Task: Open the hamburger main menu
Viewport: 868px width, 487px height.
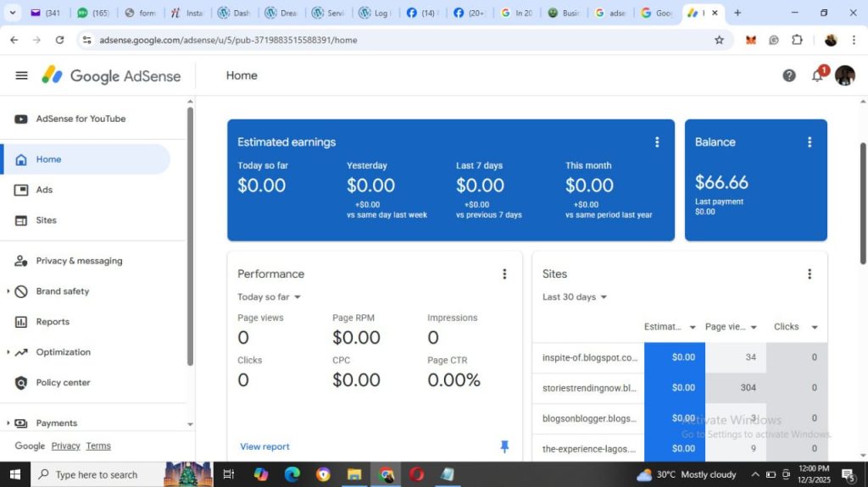Action: coord(22,75)
